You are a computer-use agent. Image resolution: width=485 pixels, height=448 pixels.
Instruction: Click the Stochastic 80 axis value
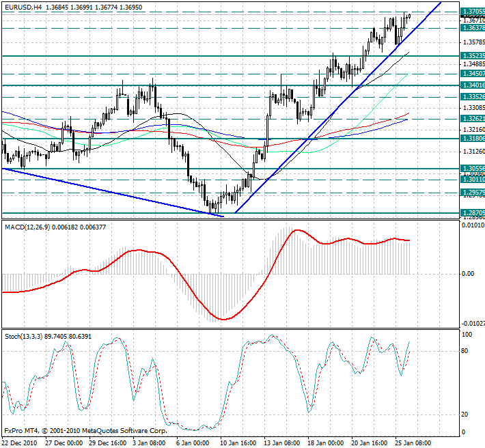point(465,351)
